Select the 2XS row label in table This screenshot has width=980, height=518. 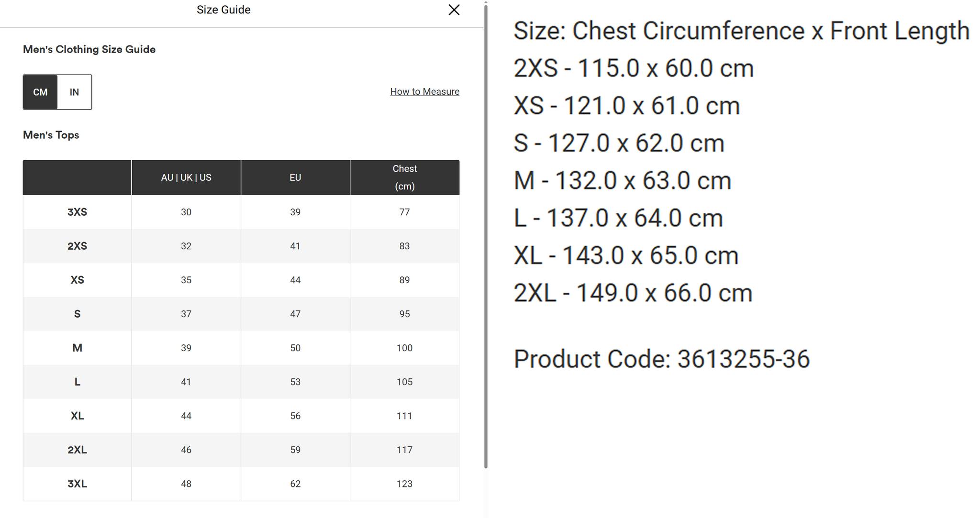pyautogui.click(x=77, y=246)
